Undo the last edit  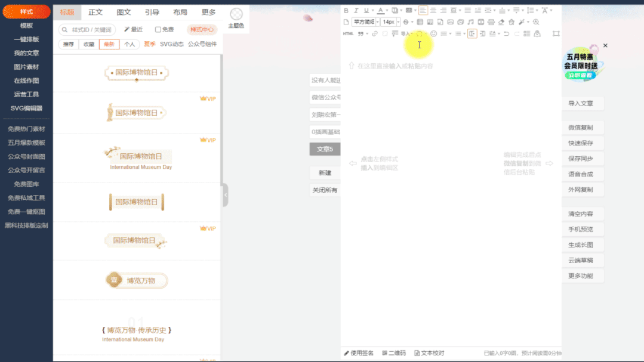click(506, 33)
